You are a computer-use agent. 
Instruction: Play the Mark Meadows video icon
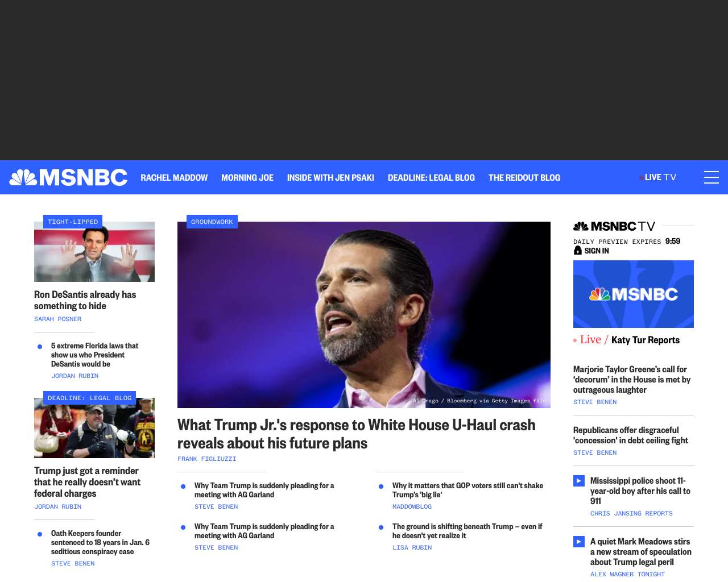coord(579,542)
